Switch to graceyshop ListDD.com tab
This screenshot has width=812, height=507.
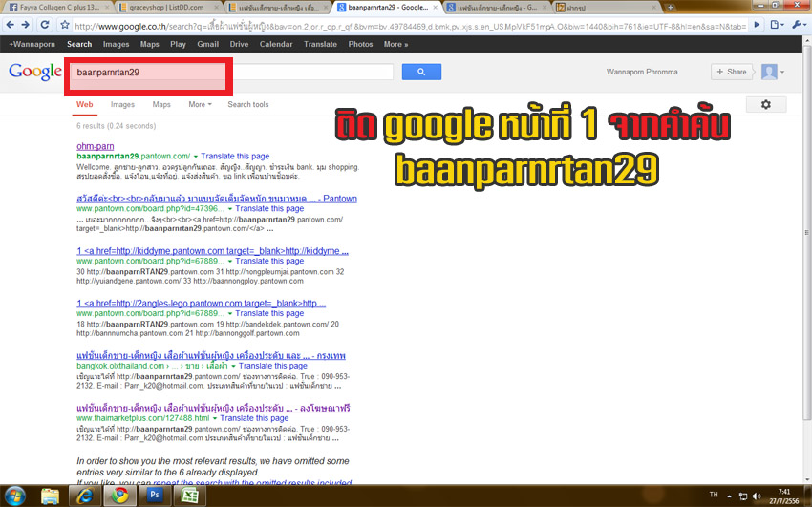tap(168, 8)
